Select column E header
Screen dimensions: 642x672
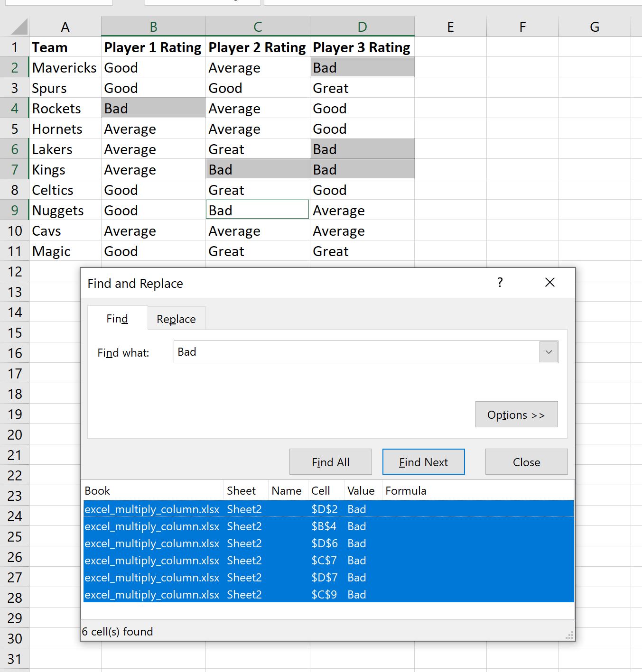[x=450, y=27]
